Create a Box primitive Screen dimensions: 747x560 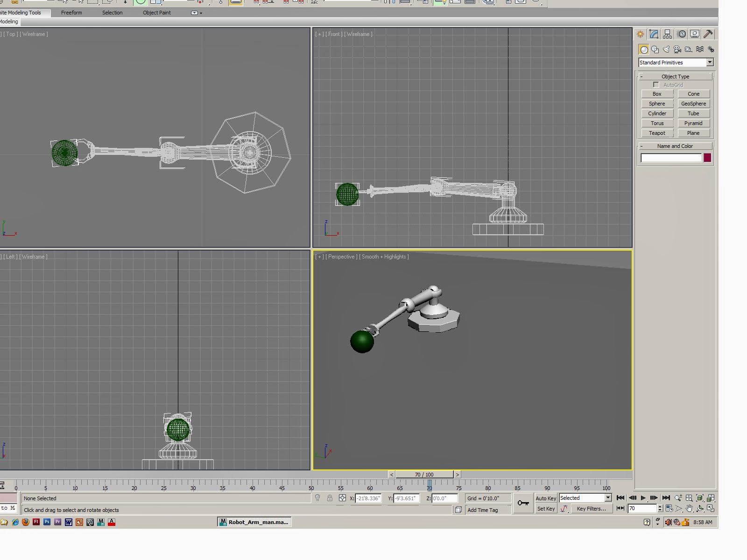[657, 94]
